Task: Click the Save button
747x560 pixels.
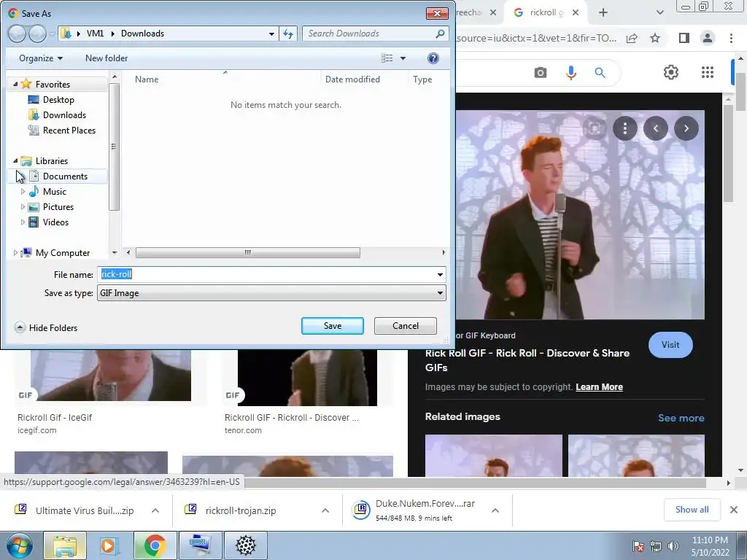Action: [333, 326]
